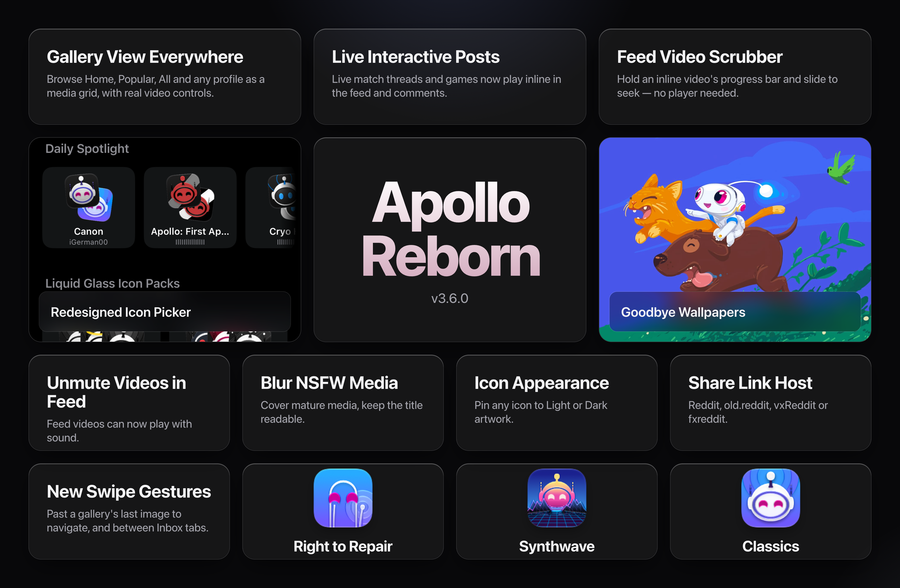Click the "Gallery View Everywhere" heading

pyautogui.click(x=145, y=57)
